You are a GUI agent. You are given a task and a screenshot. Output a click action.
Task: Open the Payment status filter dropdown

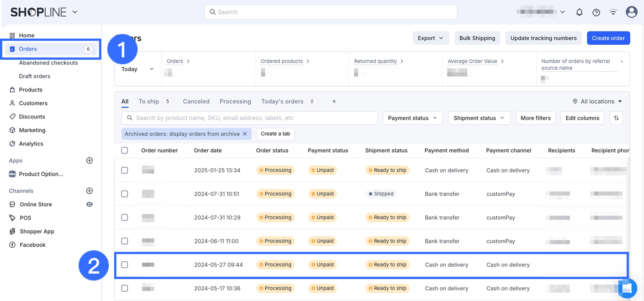(412, 118)
